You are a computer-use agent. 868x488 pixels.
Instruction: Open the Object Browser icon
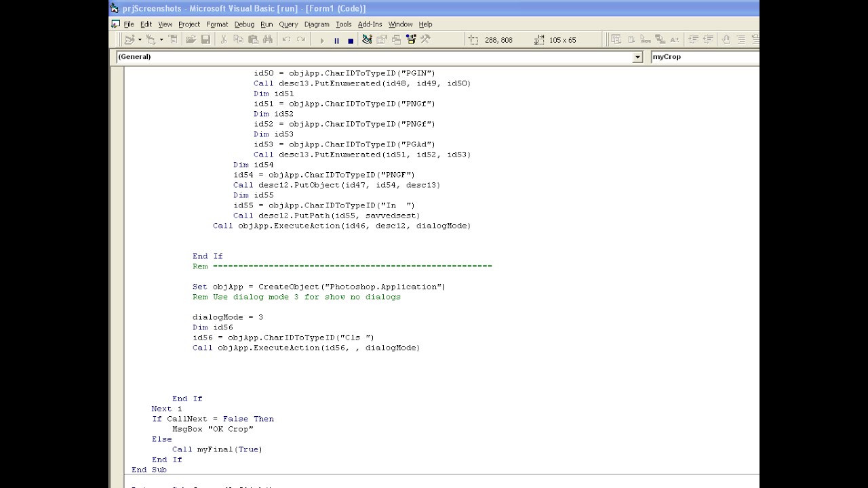click(x=411, y=40)
